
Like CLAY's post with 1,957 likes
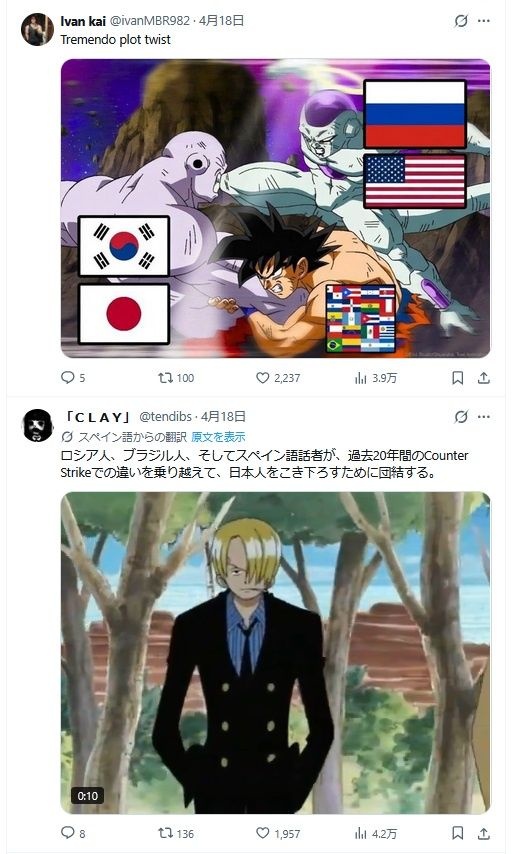pyautogui.click(x=278, y=833)
